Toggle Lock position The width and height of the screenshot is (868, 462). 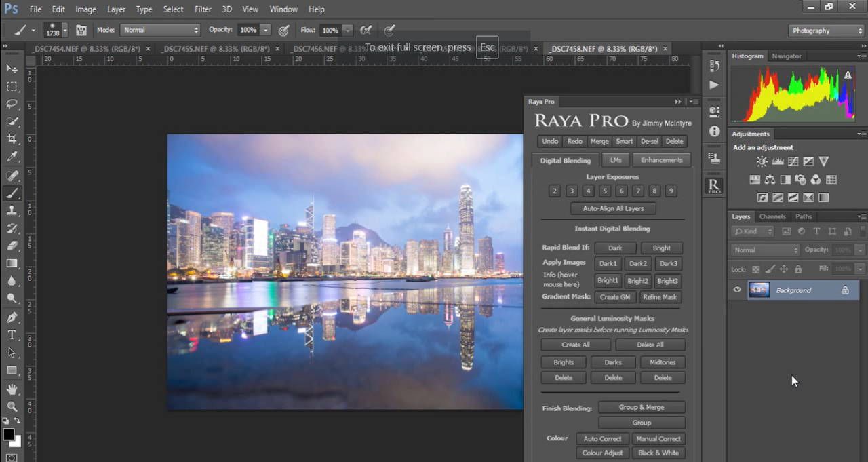point(784,269)
